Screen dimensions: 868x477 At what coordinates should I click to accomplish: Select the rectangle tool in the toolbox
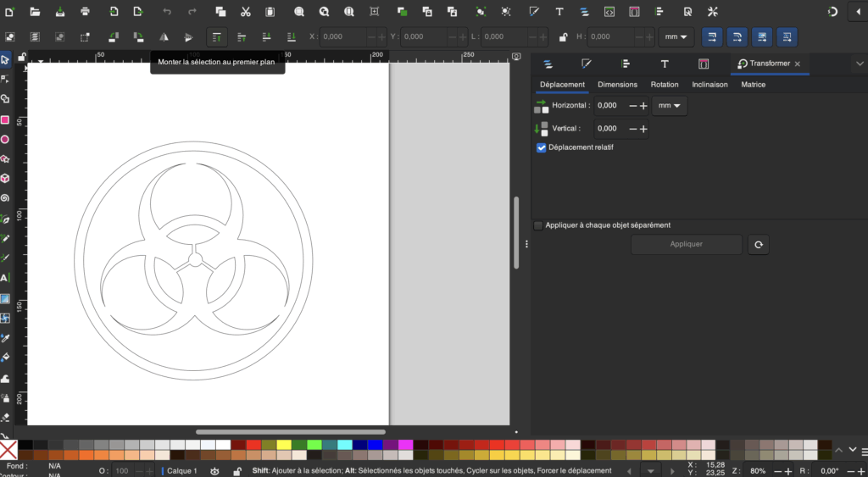click(x=5, y=120)
